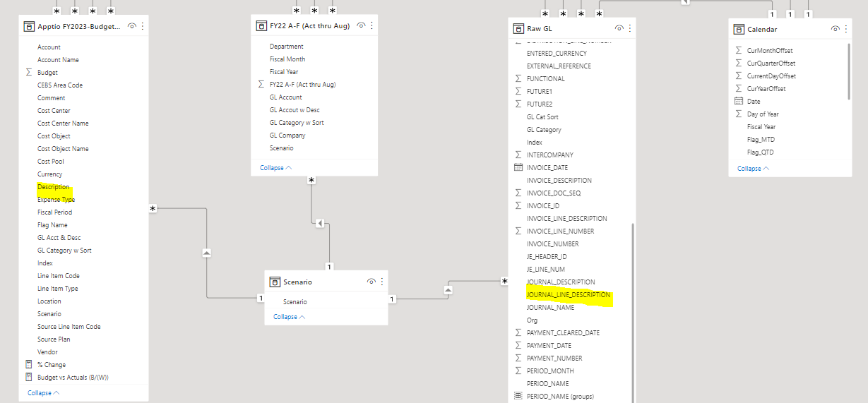
Task: Click the Apptio FY2023-Budget table header icon
Action: pos(29,26)
